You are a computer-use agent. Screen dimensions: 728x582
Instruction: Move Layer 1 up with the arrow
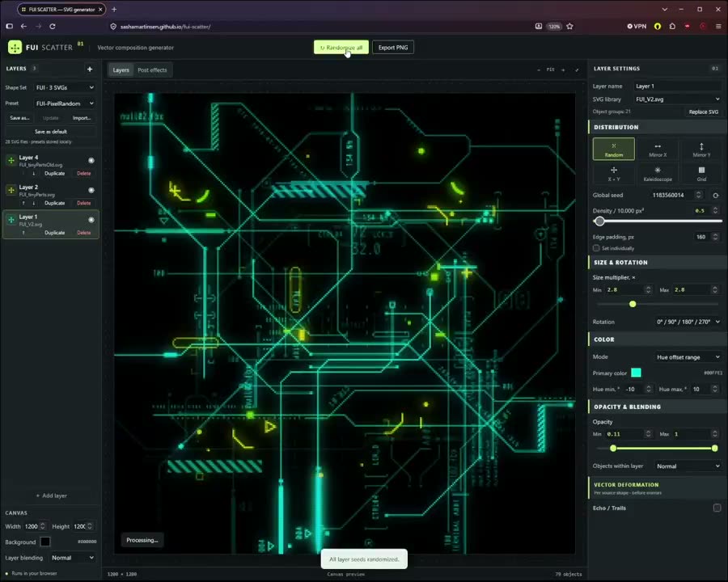pyautogui.click(x=23, y=233)
